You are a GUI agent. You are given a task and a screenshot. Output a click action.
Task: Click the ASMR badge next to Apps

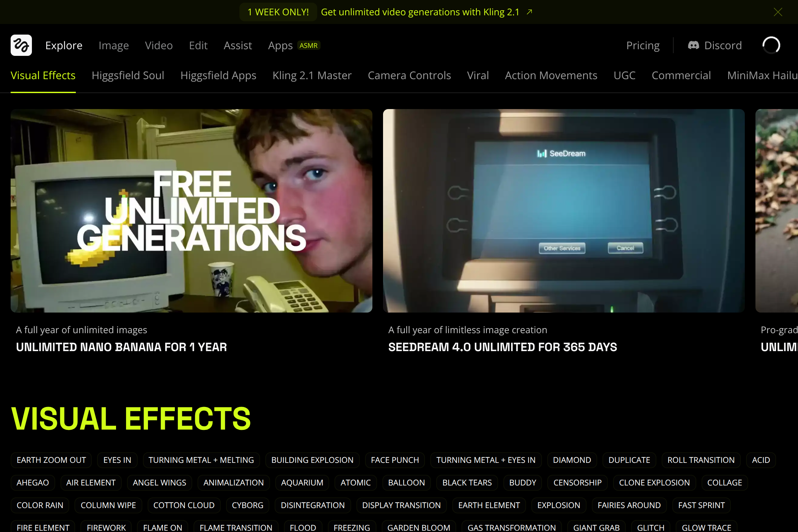click(309, 46)
